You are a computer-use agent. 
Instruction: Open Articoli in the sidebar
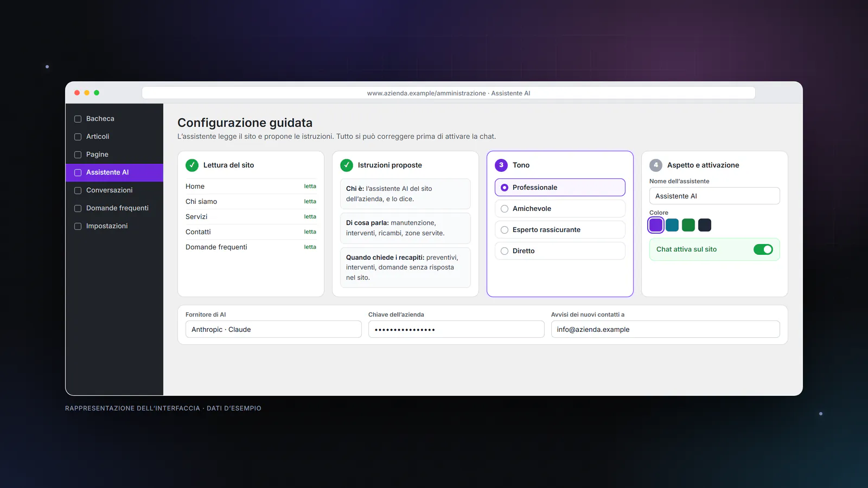pos(114,137)
